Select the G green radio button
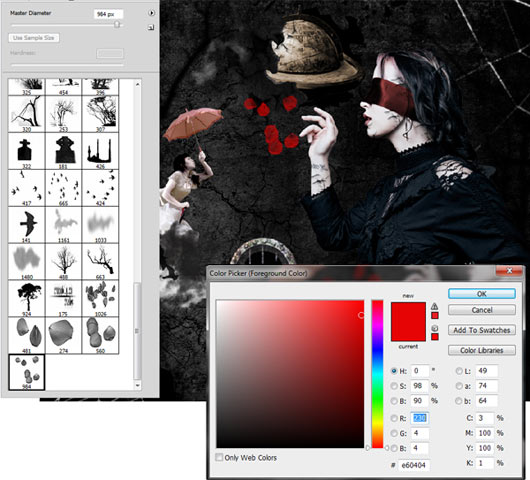The height and width of the screenshot is (480, 530). tap(394, 433)
